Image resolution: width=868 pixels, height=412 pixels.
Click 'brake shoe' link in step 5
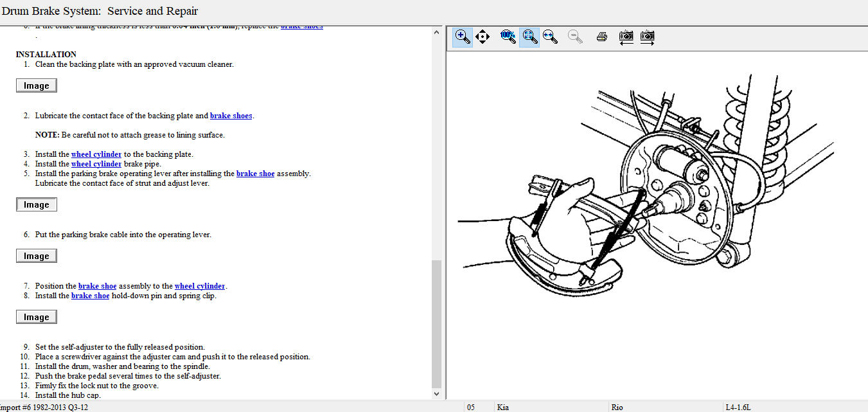click(255, 174)
